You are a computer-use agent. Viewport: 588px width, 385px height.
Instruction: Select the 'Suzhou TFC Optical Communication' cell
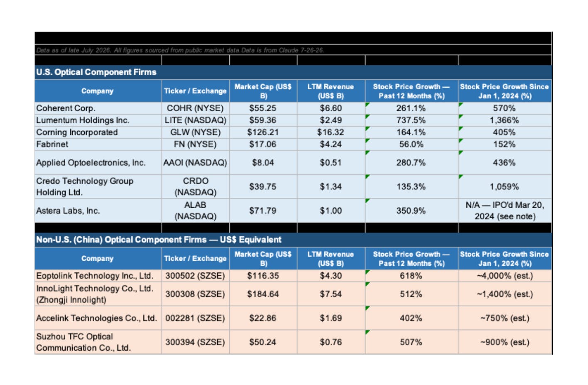(x=98, y=343)
